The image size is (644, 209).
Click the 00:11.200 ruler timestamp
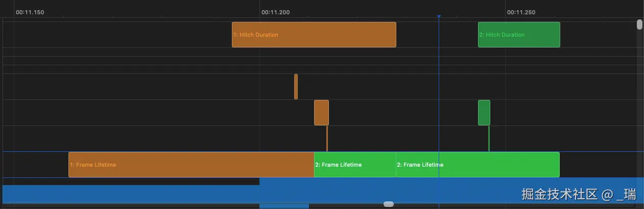[275, 12]
